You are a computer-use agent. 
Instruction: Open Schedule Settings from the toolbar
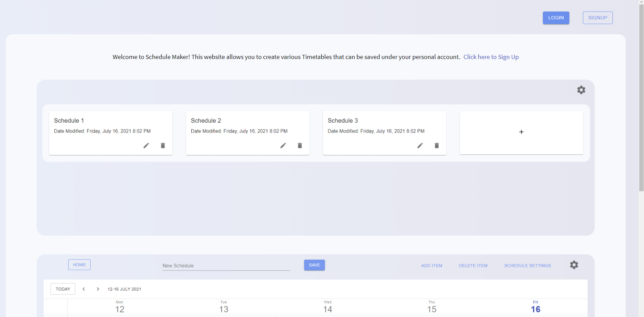527,265
